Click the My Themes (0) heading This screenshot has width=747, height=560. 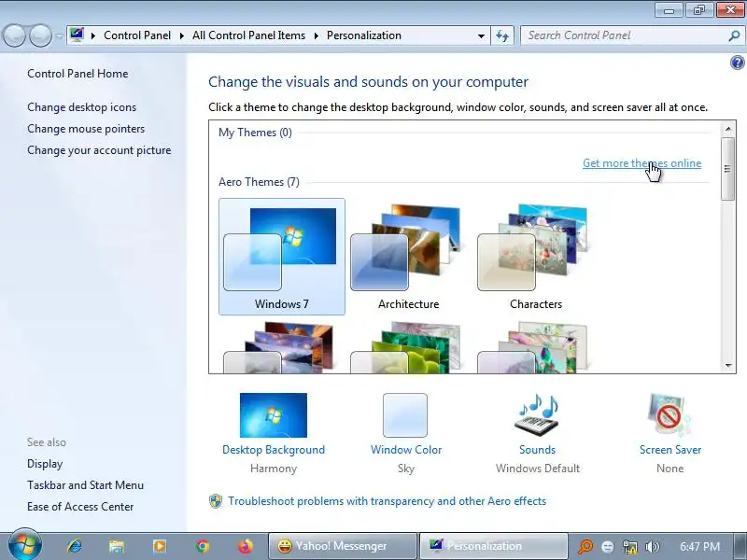coord(255,133)
